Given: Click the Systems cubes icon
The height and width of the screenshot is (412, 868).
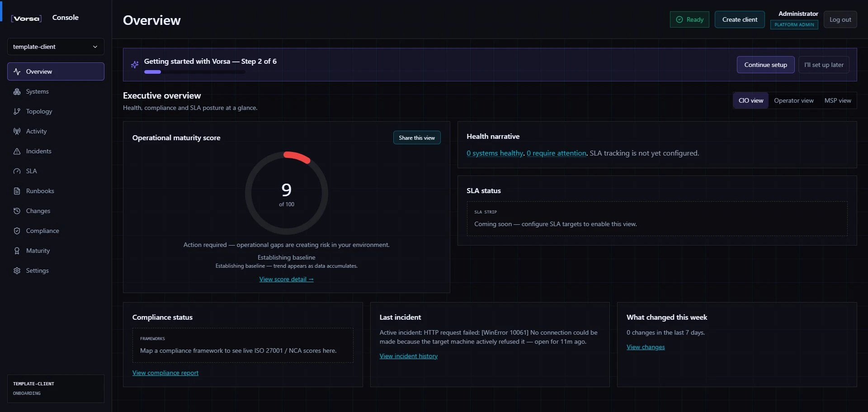Looking at the screenshot, I should (x=17, y=91).
